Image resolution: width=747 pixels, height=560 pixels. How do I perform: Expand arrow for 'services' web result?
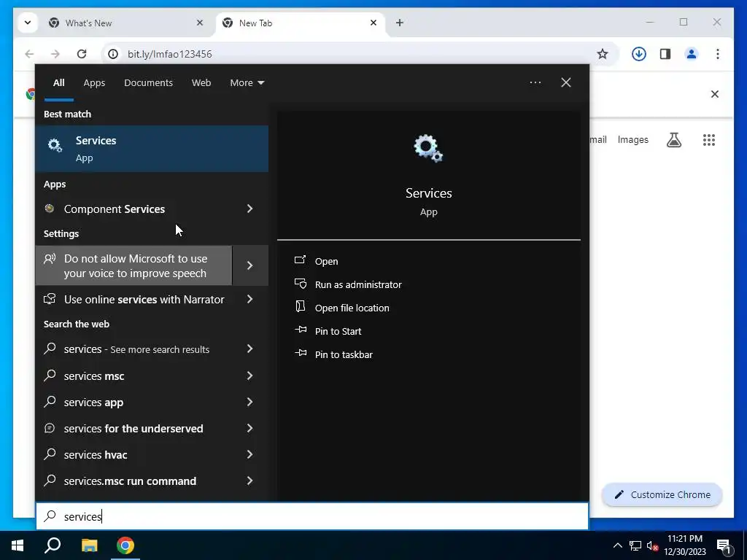pyautogui.click(x=250, y=349)
